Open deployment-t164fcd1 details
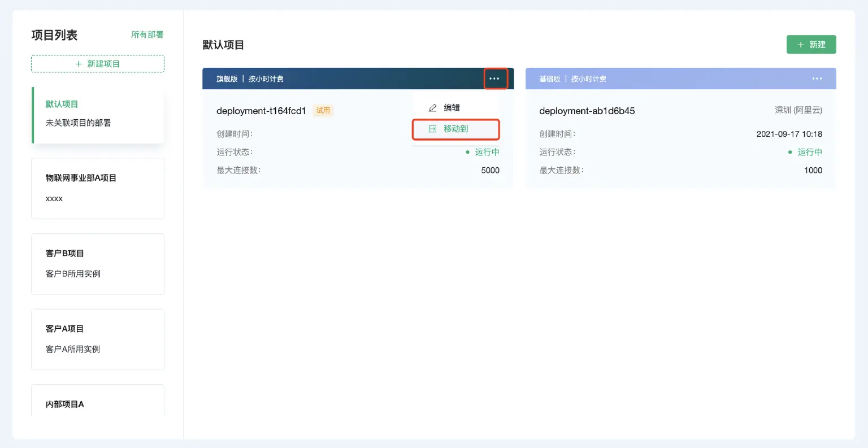 point(261,111)
